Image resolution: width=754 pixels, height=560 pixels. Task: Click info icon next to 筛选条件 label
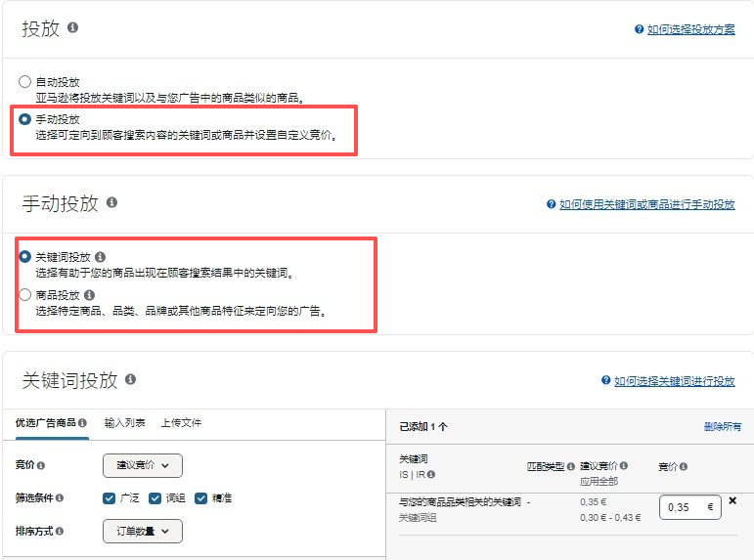[x=59, y=498]
